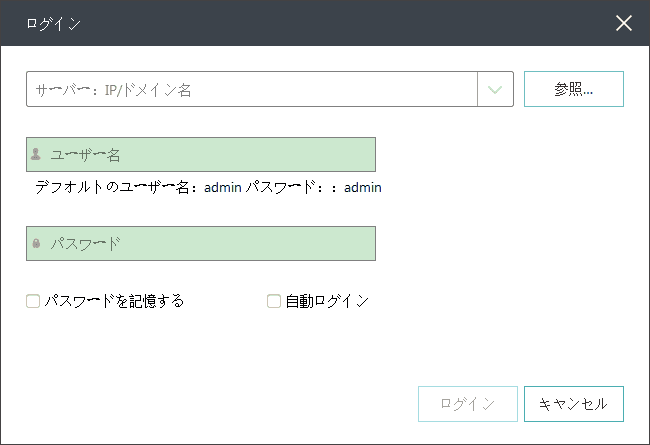
Task: Close the ログイン dialog with the X
Action: (x=624, y=23)
